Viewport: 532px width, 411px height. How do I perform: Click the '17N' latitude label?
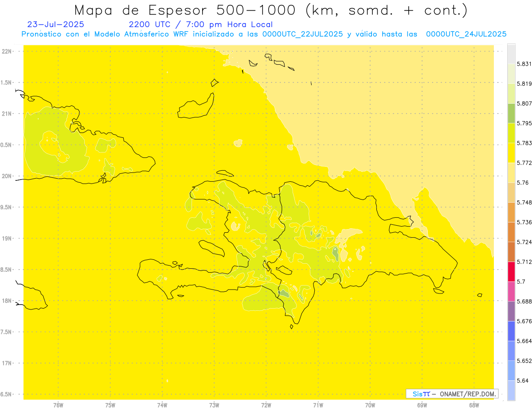tap(7, 363)
